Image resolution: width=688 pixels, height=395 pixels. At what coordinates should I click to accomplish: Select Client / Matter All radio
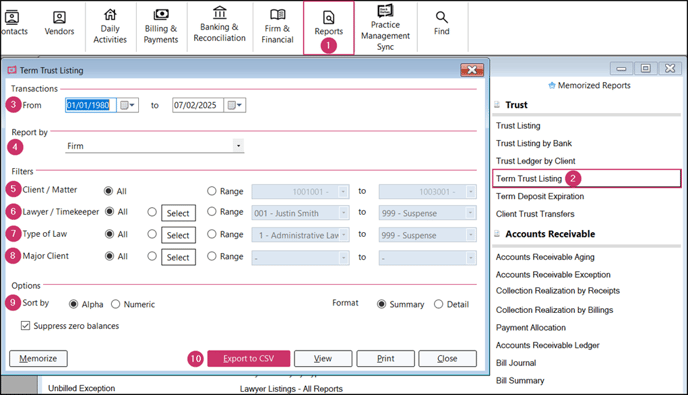[x=108, y=191]
